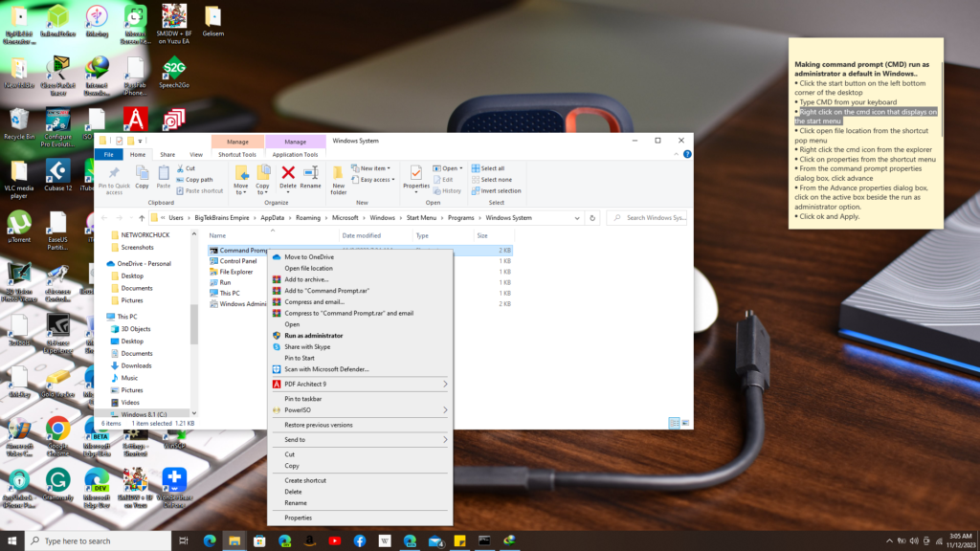
Task: Click the ribbon Rename button
Action: [311, 177]
